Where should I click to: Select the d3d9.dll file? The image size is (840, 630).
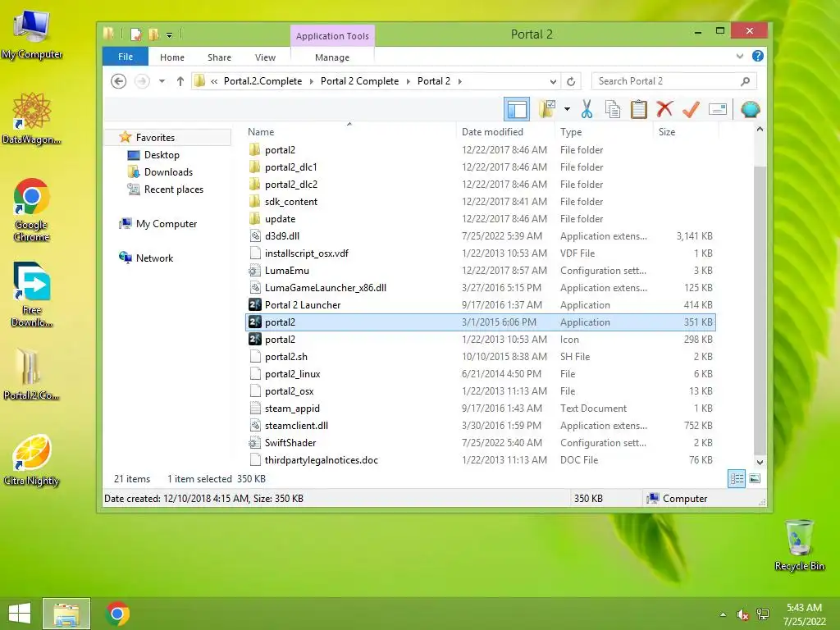[481, 235]
